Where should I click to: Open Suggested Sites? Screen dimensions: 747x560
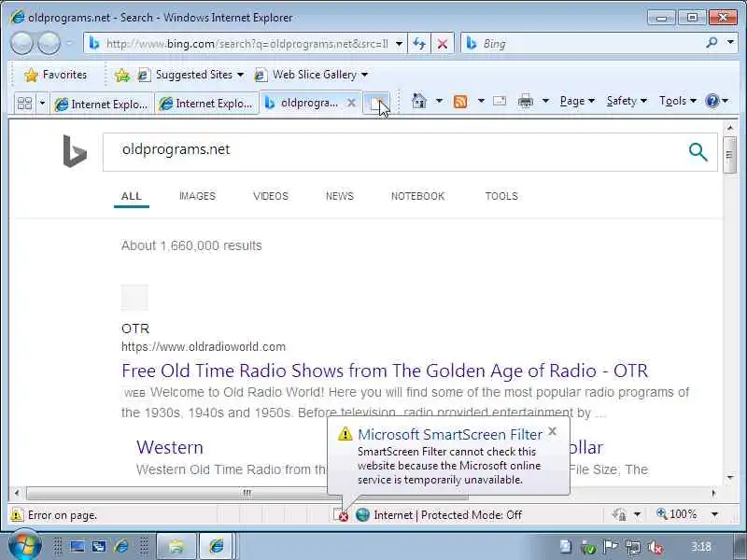coord(190,75)
